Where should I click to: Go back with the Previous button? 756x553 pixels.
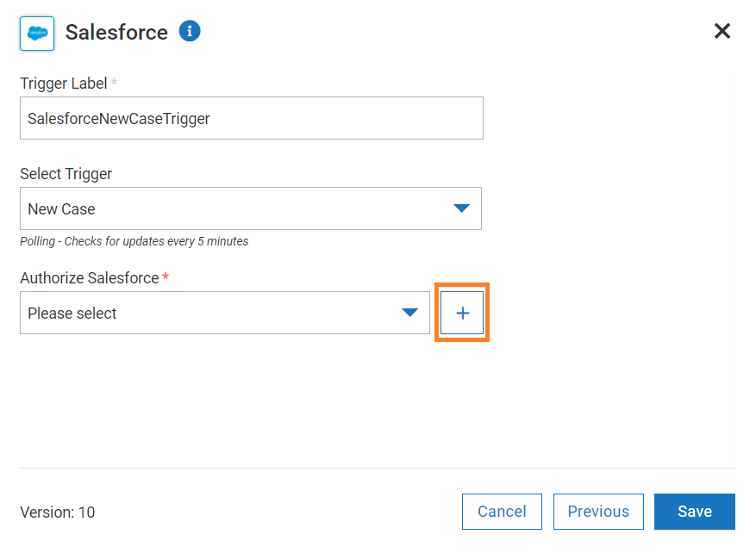[x=598, y=512]
